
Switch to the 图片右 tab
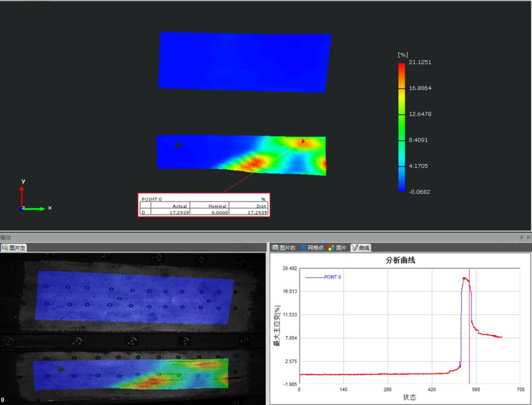pyautogui.click(x=287, y=248)
